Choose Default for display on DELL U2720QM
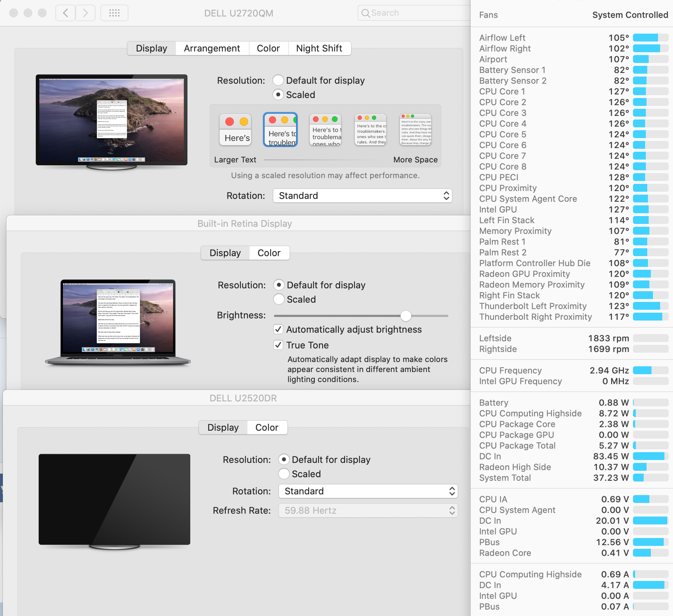This screenshot has height=616, width=673. [278, 80]
